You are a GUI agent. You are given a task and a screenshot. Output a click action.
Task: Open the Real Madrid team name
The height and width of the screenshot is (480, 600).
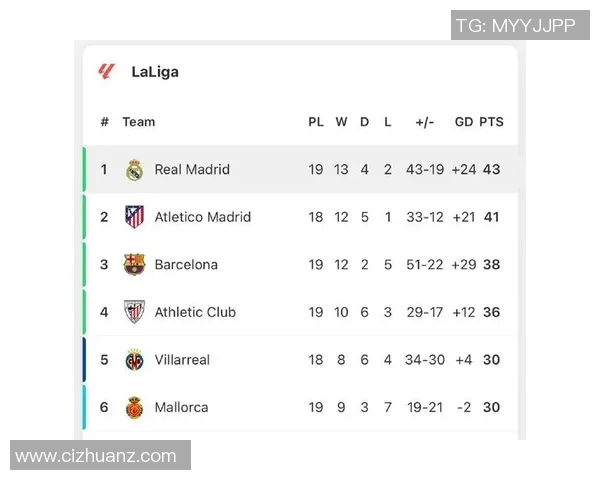point(192,170)
